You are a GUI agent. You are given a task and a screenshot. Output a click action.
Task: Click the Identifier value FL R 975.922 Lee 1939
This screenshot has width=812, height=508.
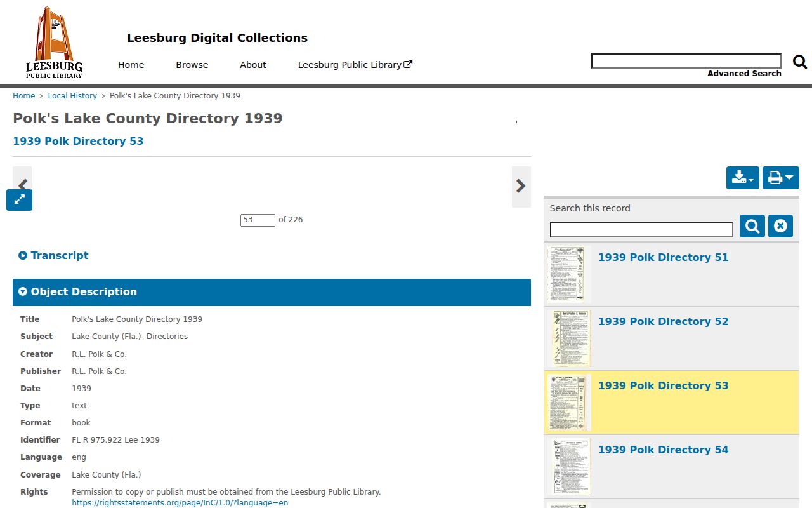(x=115, y=439)
